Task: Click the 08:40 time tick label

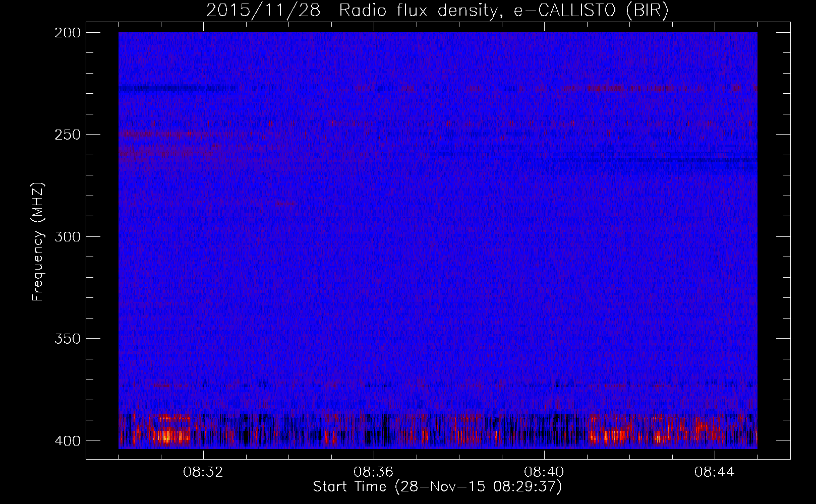Action: pos(544,472)
